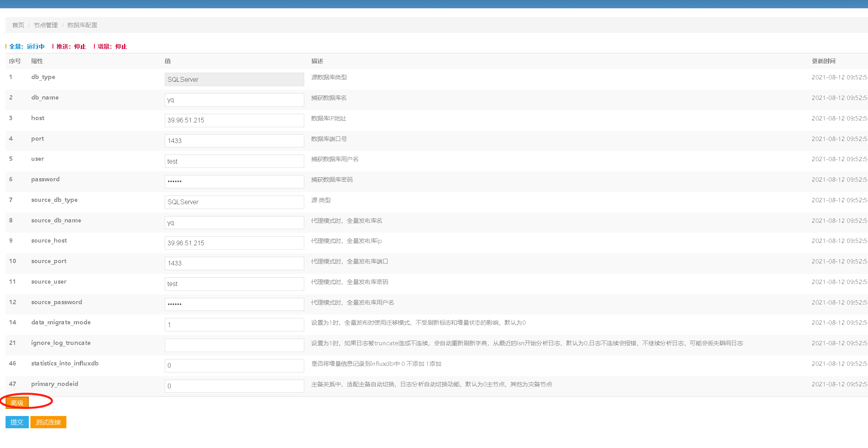Click the source_user input field
Screen dimensions: 868x448
(234, 284)
